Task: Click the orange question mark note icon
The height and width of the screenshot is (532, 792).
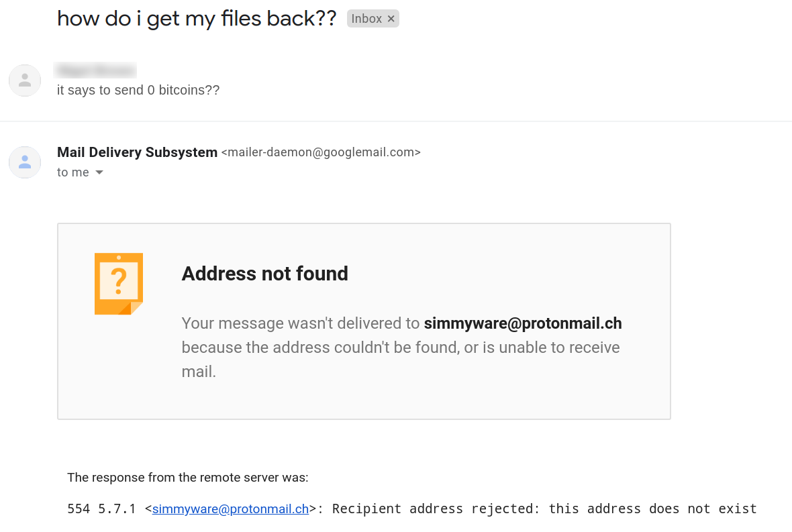Action: [x=119, y=284]
